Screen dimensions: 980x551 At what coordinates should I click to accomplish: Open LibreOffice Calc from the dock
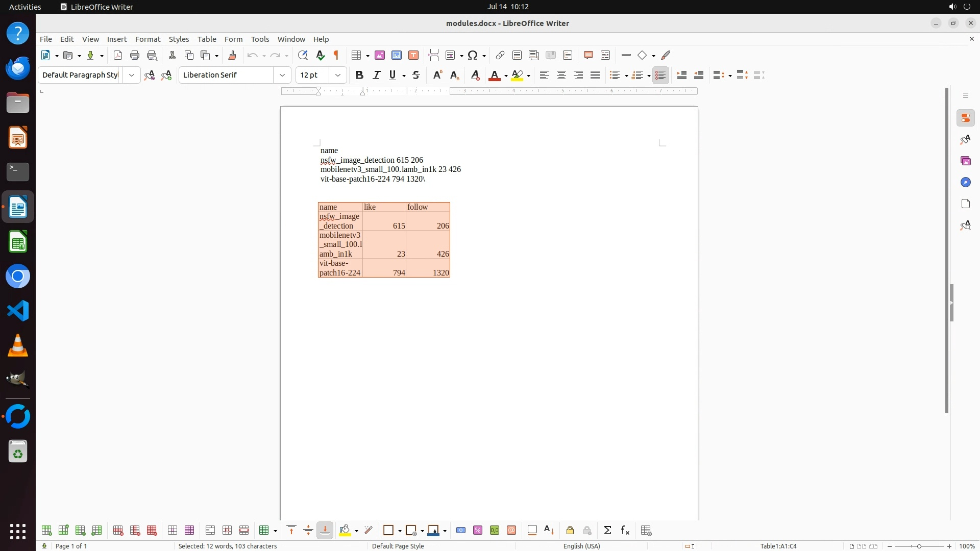click(x=18, y=242)
